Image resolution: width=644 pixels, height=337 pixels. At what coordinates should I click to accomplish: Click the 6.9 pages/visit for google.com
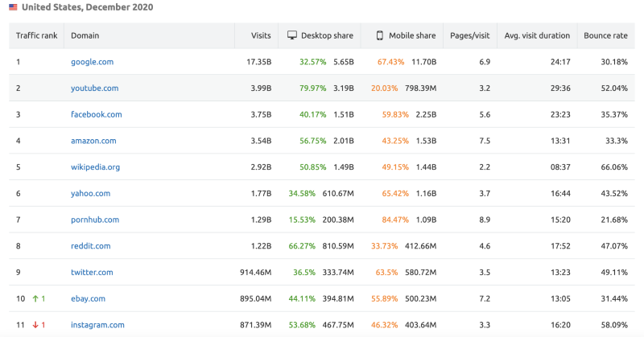(485, 62)
